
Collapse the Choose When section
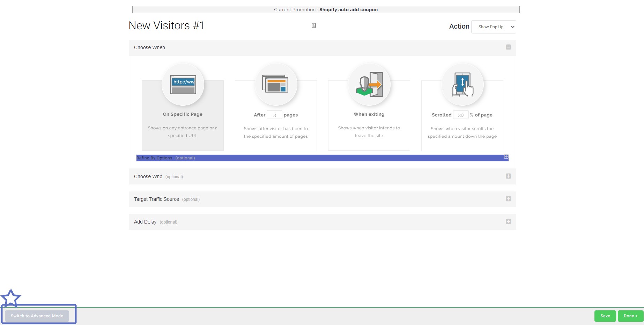[x=508, y=47]
